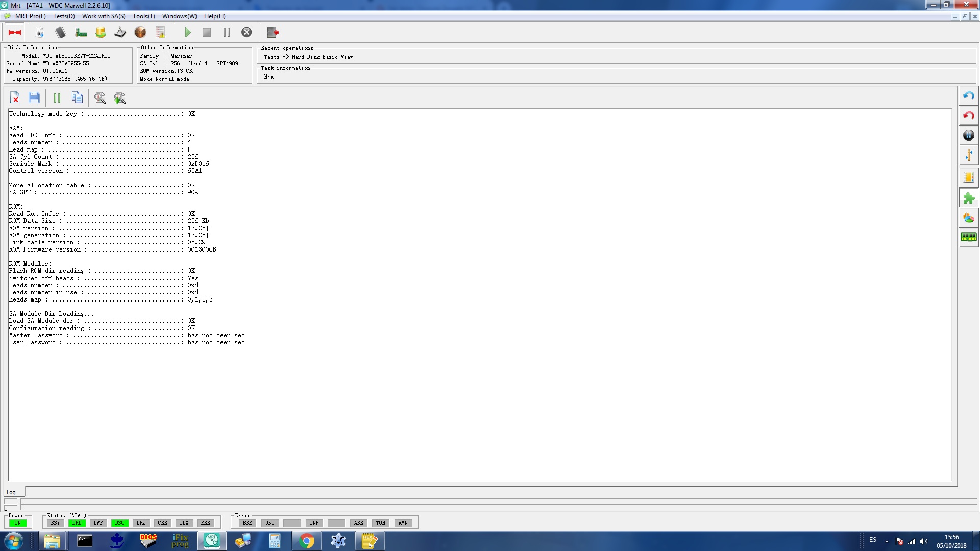Click the document info toolbar icon
The image size is (980, 551).
coord(40,32)
